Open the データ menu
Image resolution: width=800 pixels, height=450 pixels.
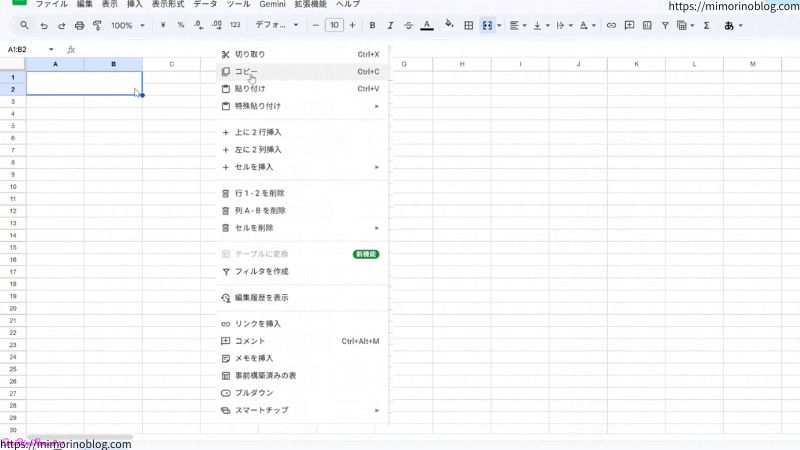click(x=205, y=4)
